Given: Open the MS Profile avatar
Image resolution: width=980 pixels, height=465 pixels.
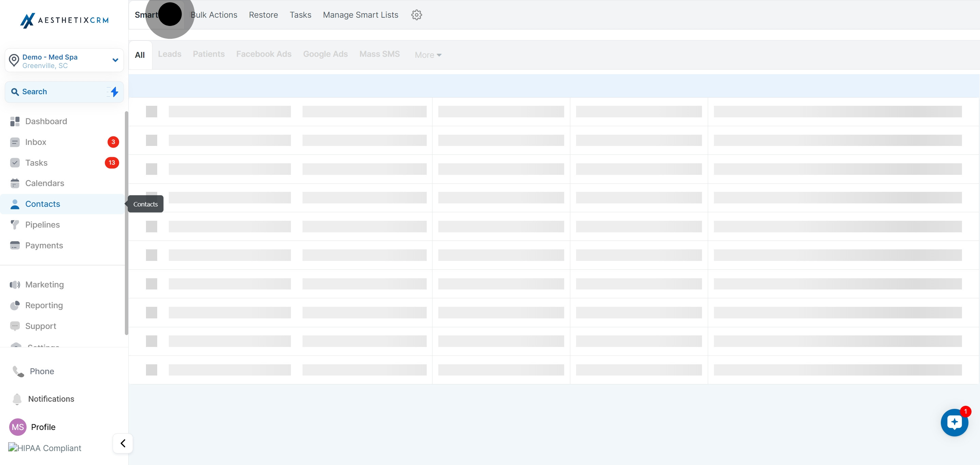Looking at the screenshot, I should click(x=18, y=427).
